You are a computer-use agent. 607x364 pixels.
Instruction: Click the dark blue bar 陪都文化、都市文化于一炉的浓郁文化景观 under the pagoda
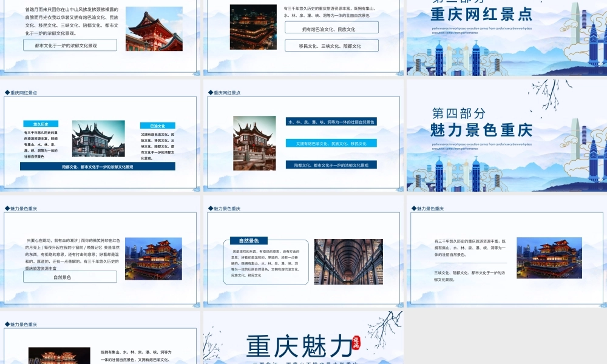coord(98,166)
